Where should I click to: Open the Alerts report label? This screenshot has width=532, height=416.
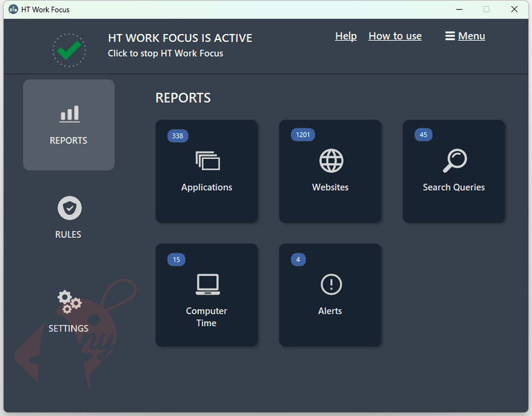click(x=330, y=311)
